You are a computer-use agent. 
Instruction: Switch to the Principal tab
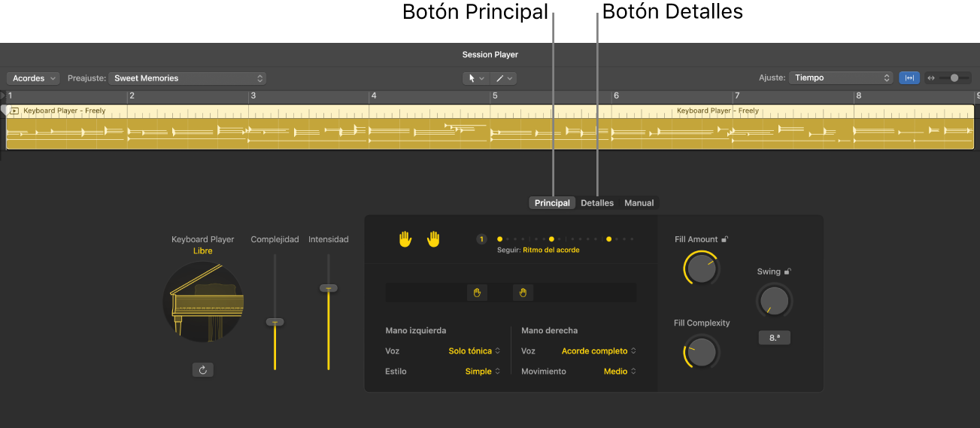(552, 203)
